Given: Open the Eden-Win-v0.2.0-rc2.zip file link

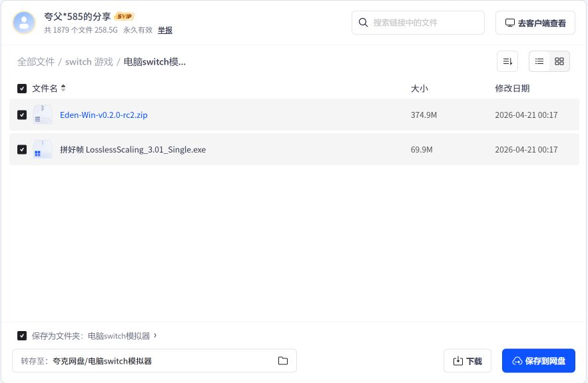Looking at the screenshot, I should click(x=103, y=115).
